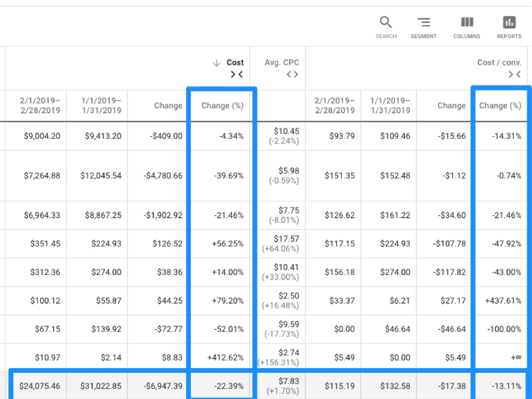Click the Segment icon in toolbar
This screenshot has height=399, width=532.
coord(423,22)
